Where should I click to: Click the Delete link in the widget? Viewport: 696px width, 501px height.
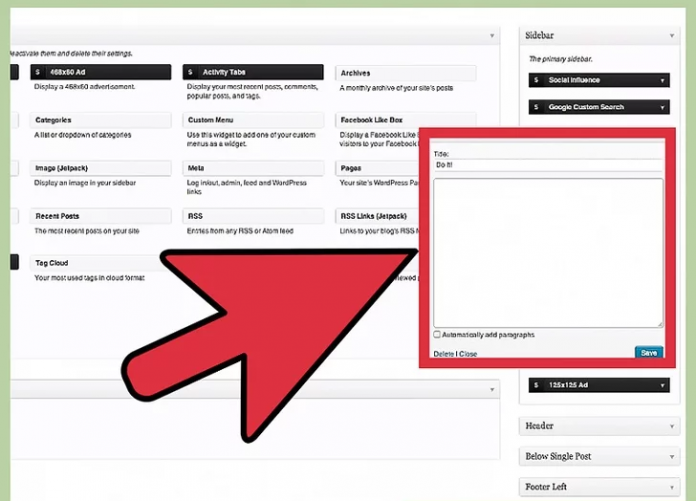click(443, 354)
